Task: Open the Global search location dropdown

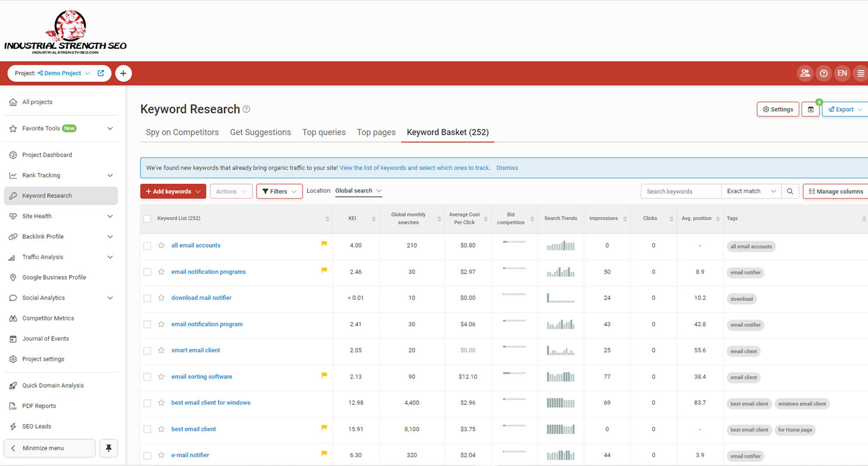Action: (x=359, y=191)
